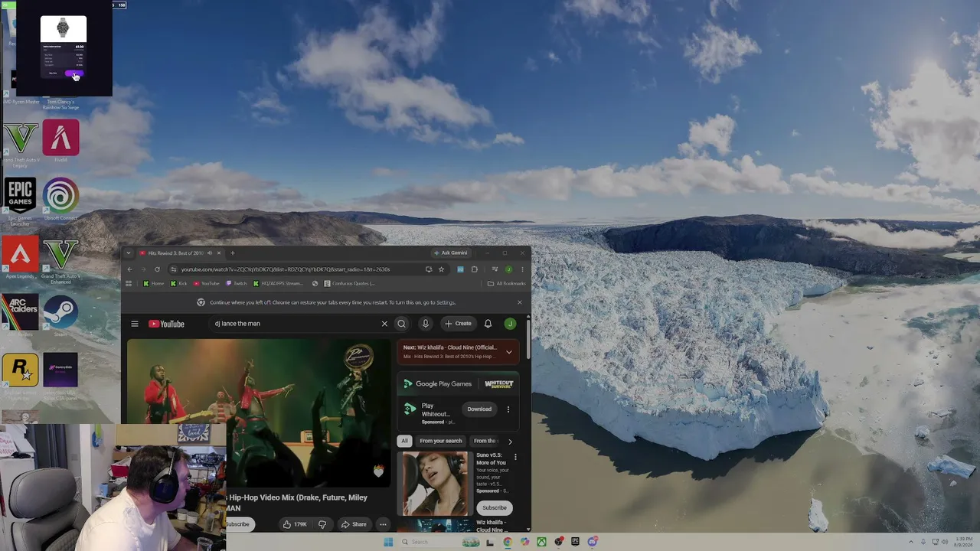Launch Apex Legends from the desktop
The width and height of the screenshot is (980, 551).
pyautogui.click(x=20, y=258)
